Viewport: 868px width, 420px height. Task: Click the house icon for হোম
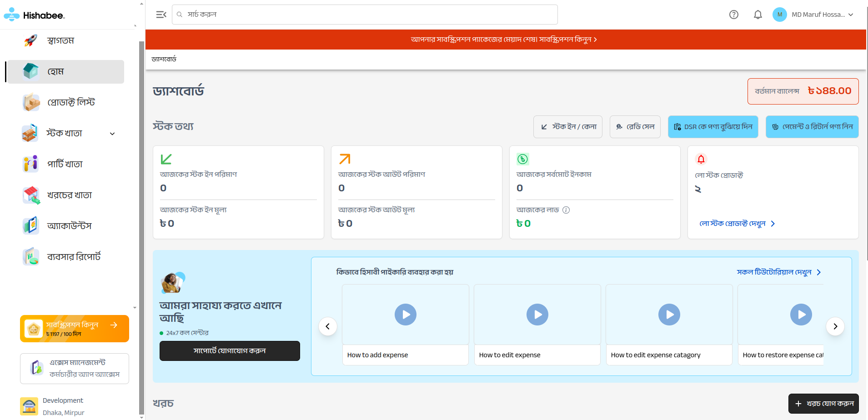coord(31,71)
